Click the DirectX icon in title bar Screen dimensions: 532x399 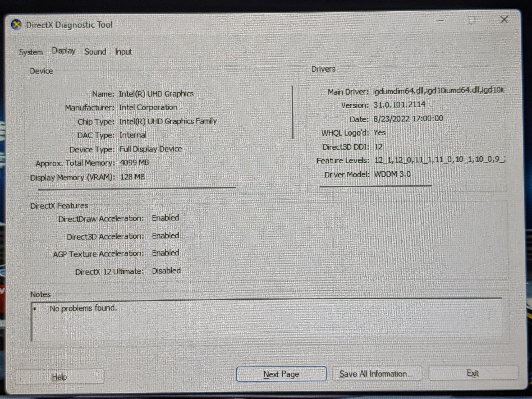[16, 25]
